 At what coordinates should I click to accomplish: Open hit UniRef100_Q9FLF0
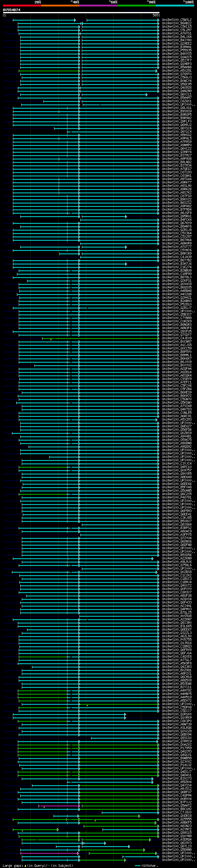(x=177, y=121)
